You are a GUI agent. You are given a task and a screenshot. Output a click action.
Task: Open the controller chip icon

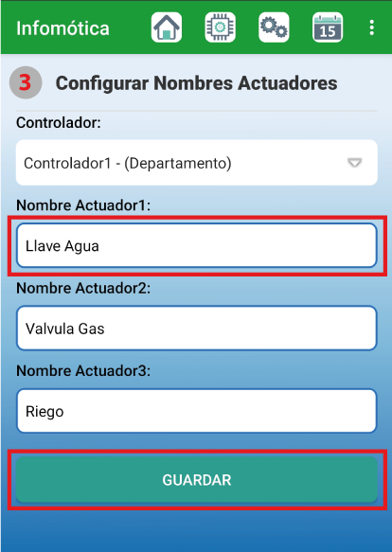[220, 27]
